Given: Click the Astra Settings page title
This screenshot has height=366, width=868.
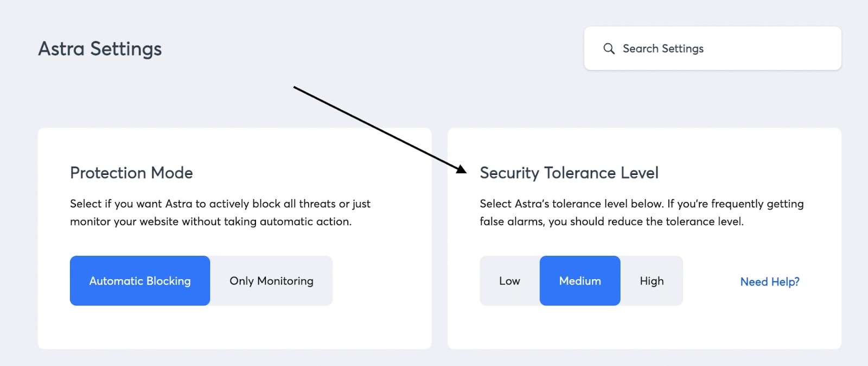Looking at the screenshot, I should (x=100, y=49).
